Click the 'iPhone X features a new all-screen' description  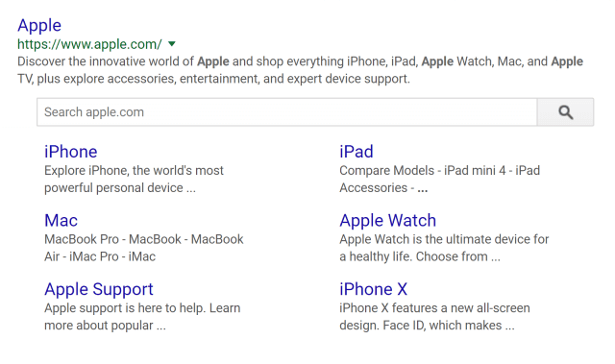pos(434,308)
